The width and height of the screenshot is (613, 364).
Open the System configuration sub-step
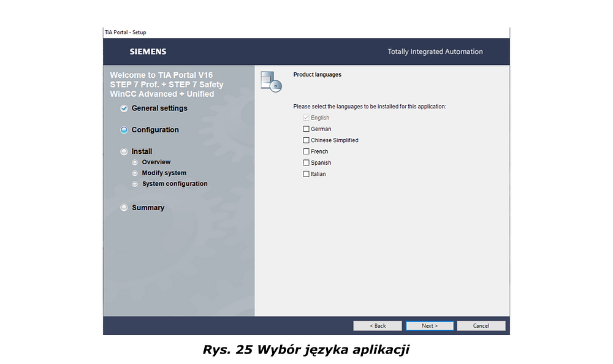[175, 184]
